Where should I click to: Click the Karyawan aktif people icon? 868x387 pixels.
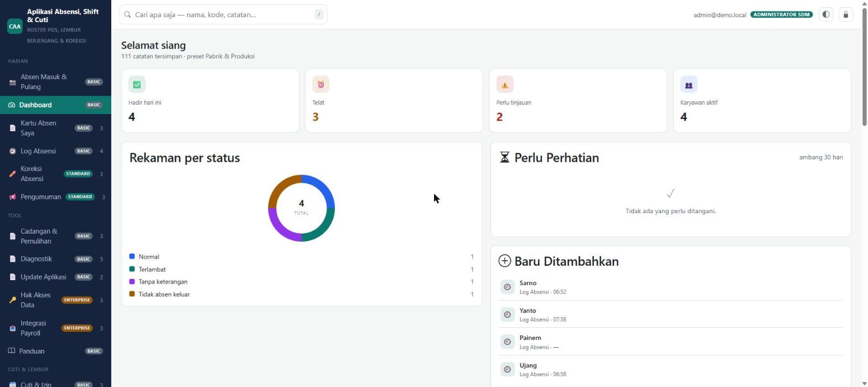tap(689, 84)
